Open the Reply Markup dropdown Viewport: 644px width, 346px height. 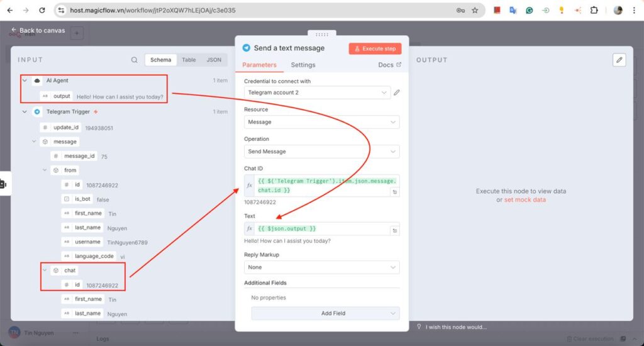coord(321,267)
